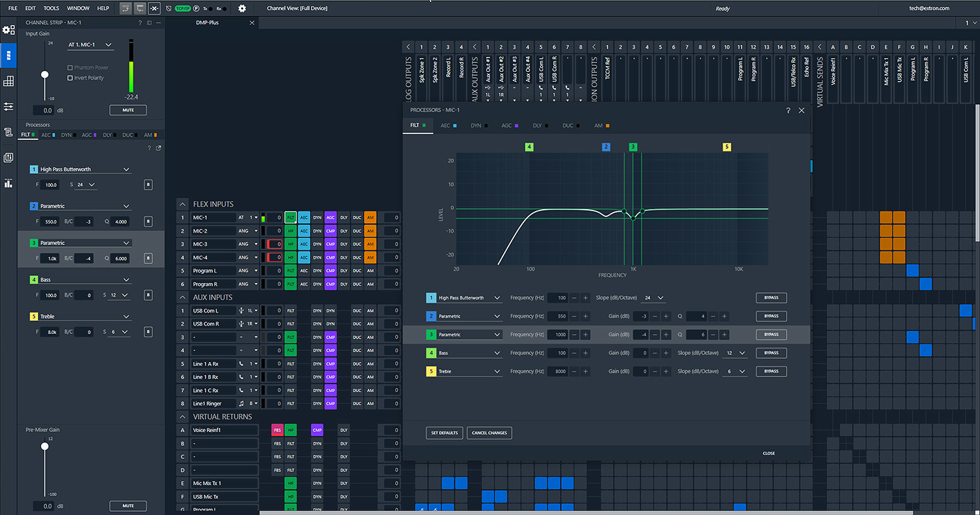This screenshot has height=515, width=980.
Task: Click the SET DEFAULTS button
Action: point(444,433)
